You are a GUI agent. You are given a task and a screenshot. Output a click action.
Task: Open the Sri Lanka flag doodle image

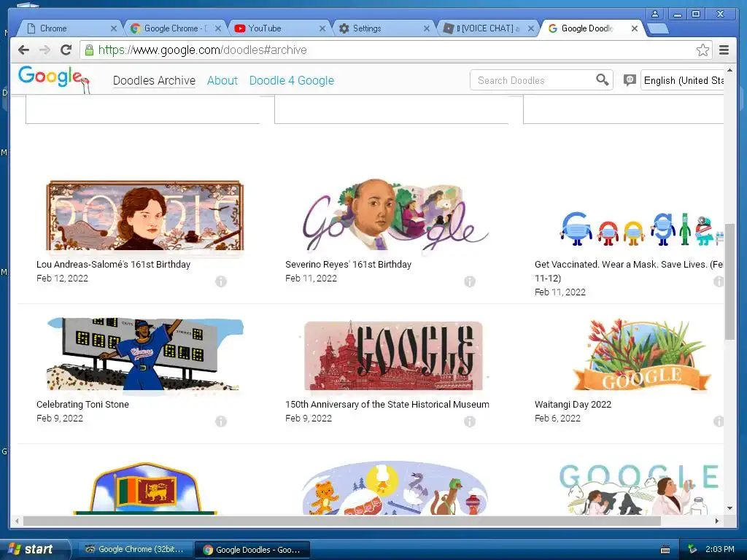pyautogui.click(x=145, y=489)
